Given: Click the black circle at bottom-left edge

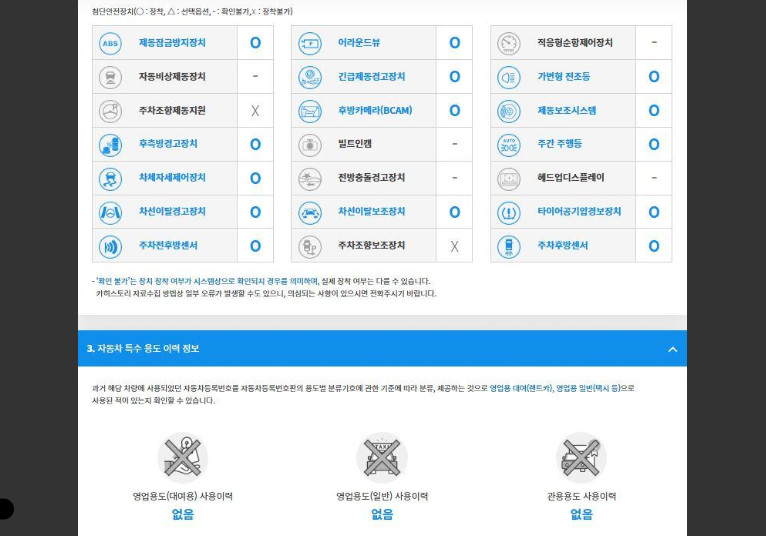Looking at the screenshot, I should pyautogui.click(x=6, y=508).
